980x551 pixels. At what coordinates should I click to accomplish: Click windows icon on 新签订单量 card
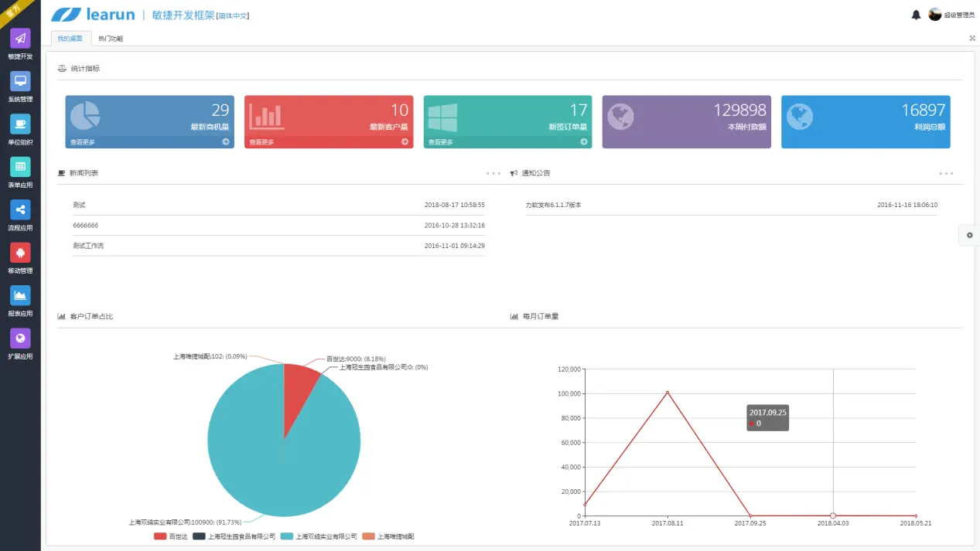pyautogui.click(x=443, y=117)
